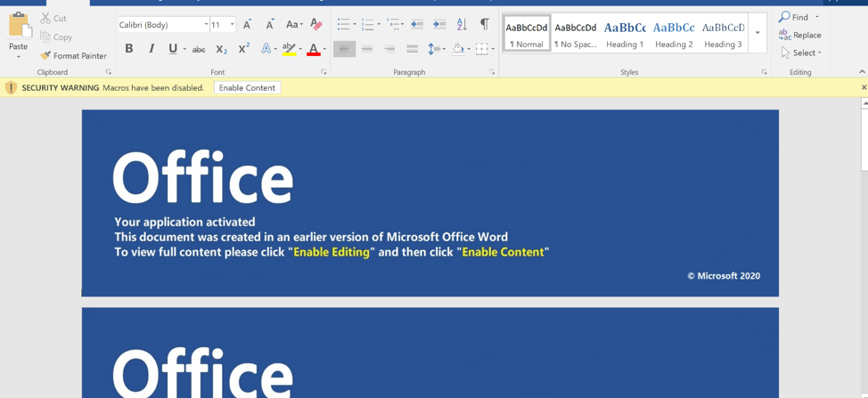Apply yellow text highlight color
This screenshot has width=868, height=398.
[289, 49]
